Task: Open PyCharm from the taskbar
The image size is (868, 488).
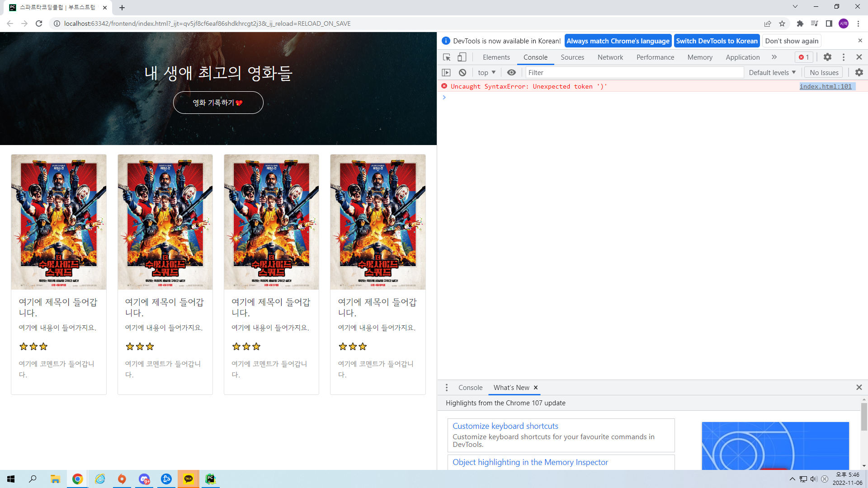Action: coord(211,479)
